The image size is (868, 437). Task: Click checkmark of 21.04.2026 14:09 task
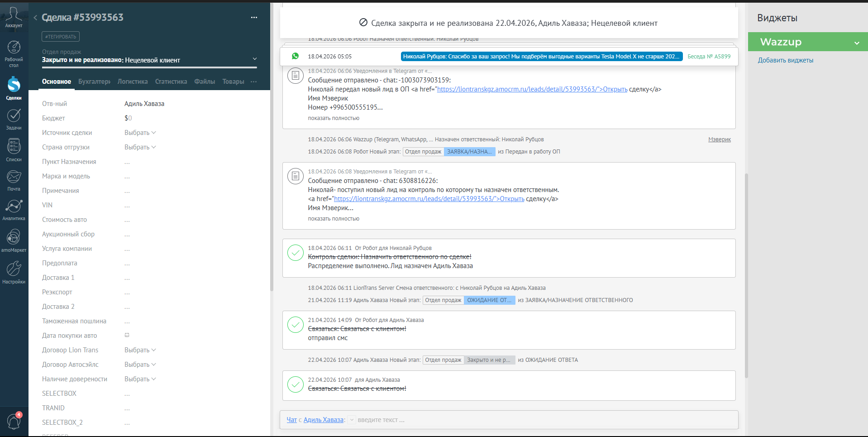[x=296, y=325]
